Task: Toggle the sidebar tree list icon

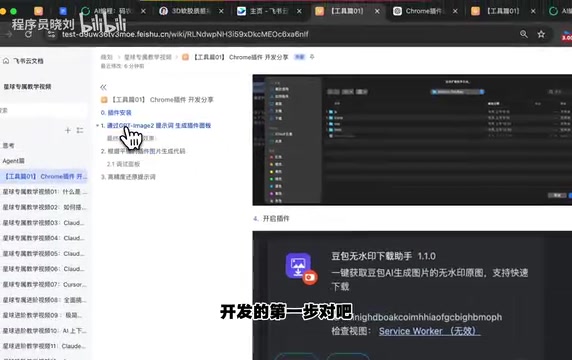Action: click(80, 130)
